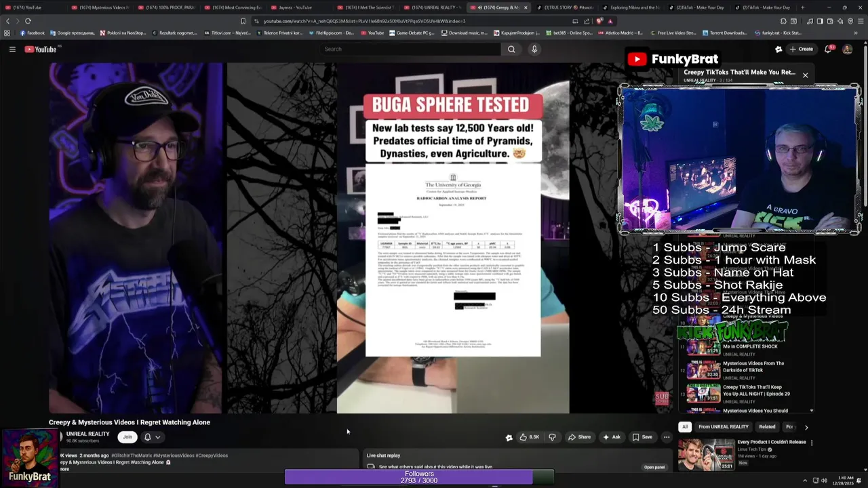The image size is (868, 488).
Task: Share the video
Action: pyautogui.click(x=579, y=437)
